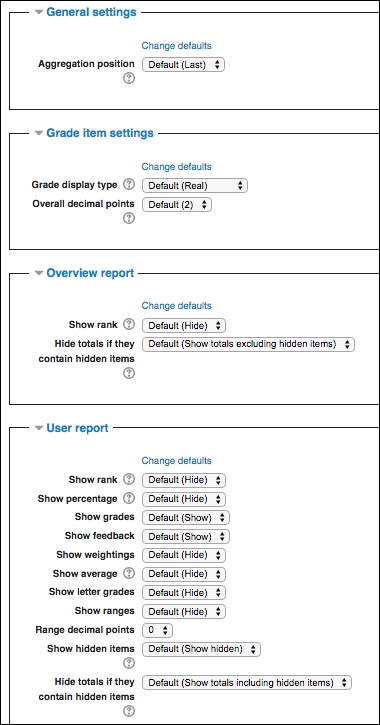This screenshot has height=725, width=380.
Task: Open help for Aggregation position
Action: pyautogui.click(x=129, y=79)
